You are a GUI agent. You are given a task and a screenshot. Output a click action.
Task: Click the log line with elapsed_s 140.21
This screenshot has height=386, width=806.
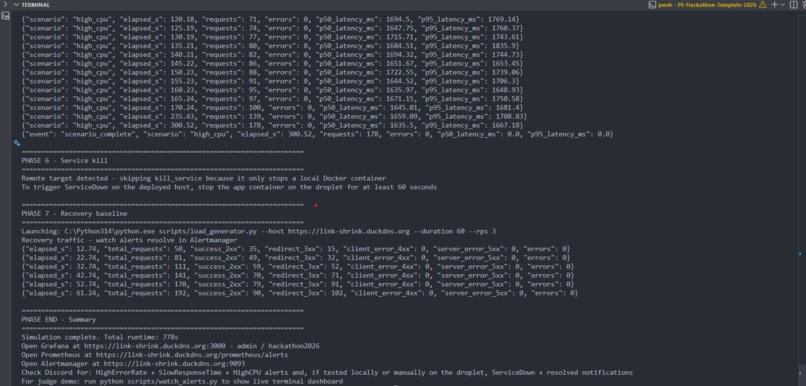coord(272,54)
